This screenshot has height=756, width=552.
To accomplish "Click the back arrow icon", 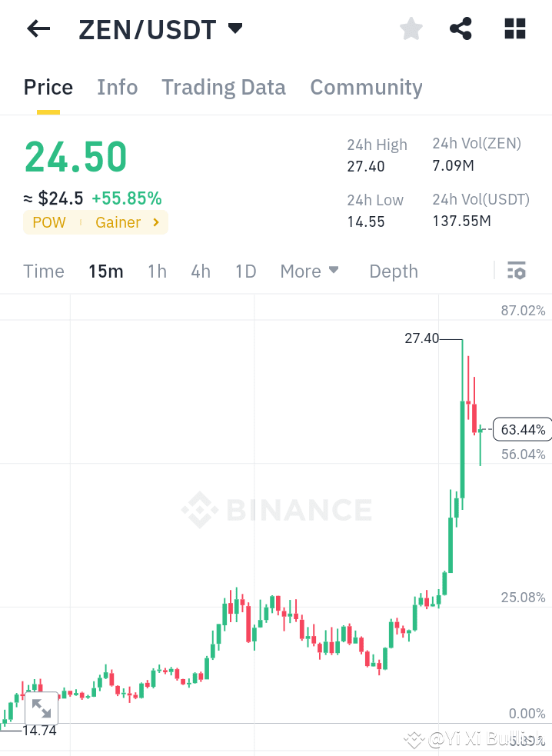I will (x=37, y=28).
